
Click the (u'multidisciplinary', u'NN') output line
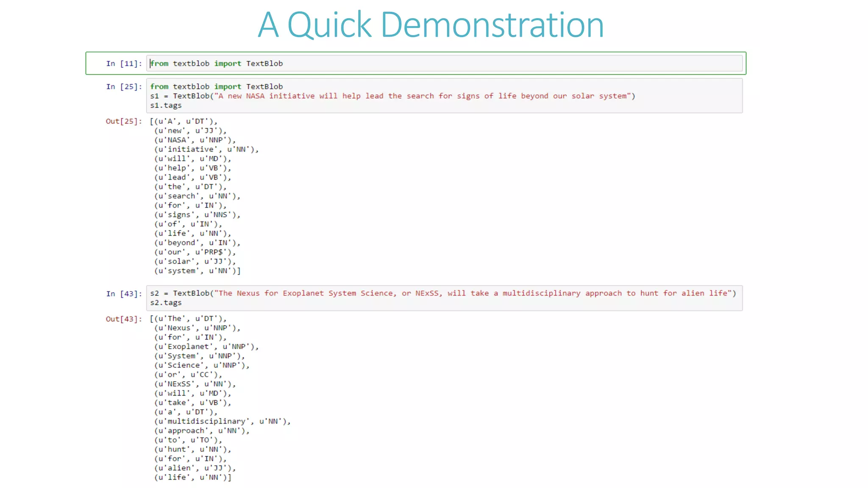pyautogui.click(x=222, y=421)
